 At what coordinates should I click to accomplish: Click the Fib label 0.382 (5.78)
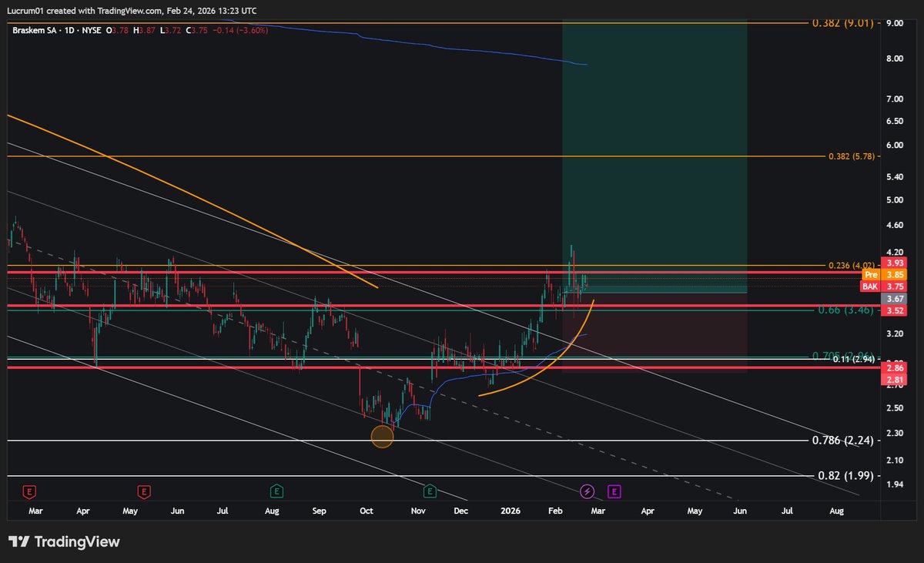click(x=850, y=156)
